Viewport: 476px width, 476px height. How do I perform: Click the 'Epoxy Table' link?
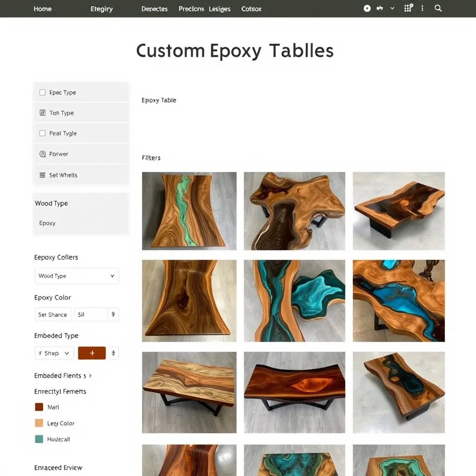pos(159,100)
